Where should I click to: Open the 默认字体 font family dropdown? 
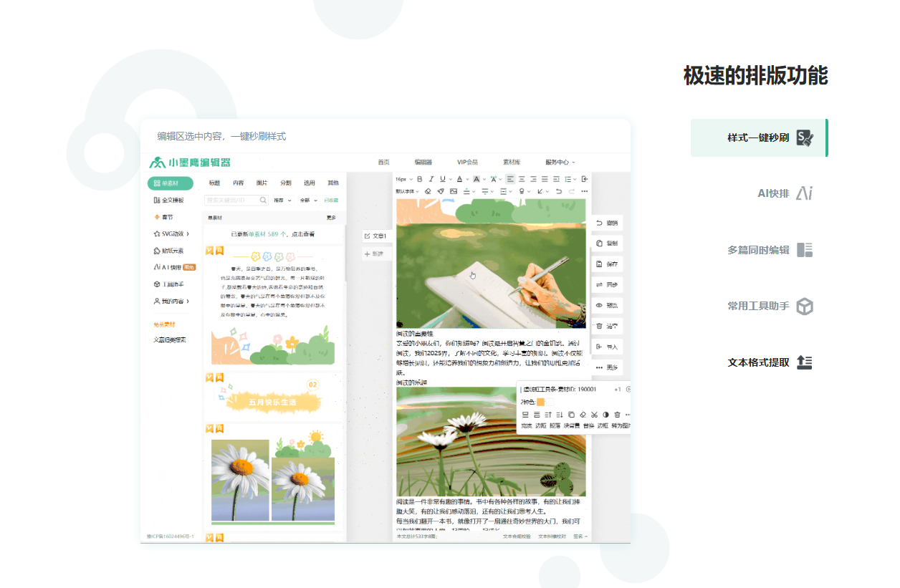click(x=407, y=191)
